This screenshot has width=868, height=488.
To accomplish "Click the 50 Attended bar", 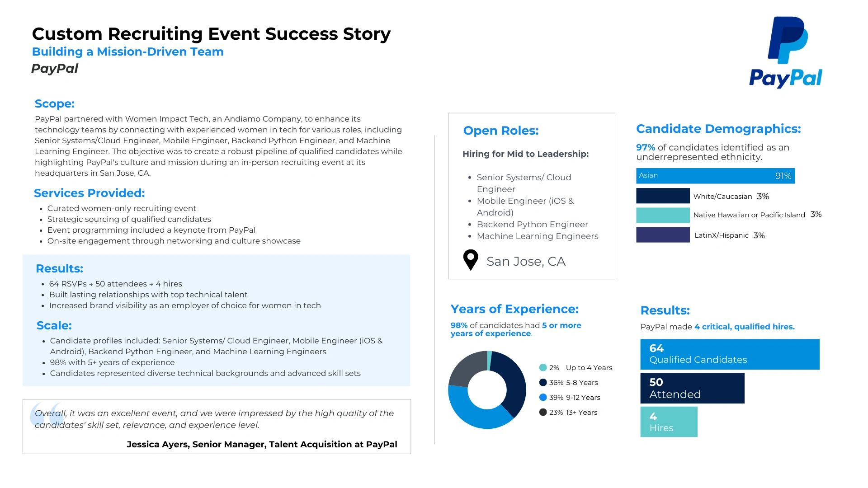I will (x=692, y=388).
